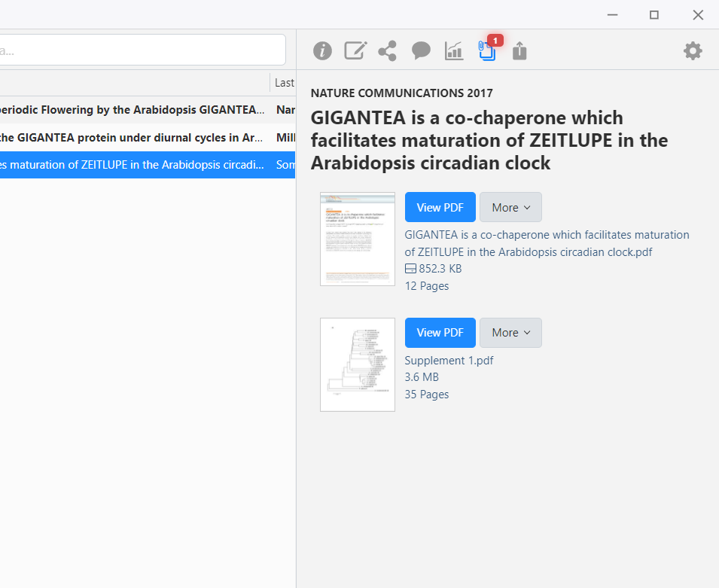Open the edit notes icon

coord(355,50)
